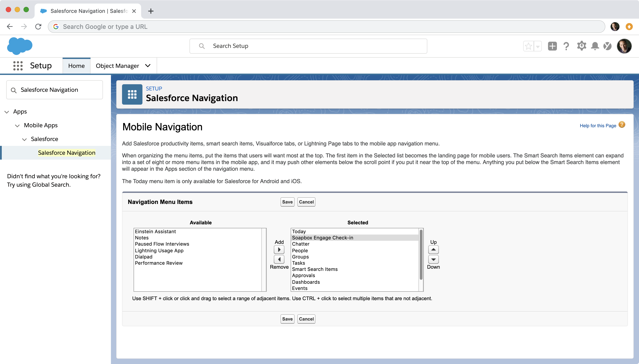The width and height of the screenshot is (639, 364).
Task: Collapse the Apps tree section
Action: coord(7,112)
